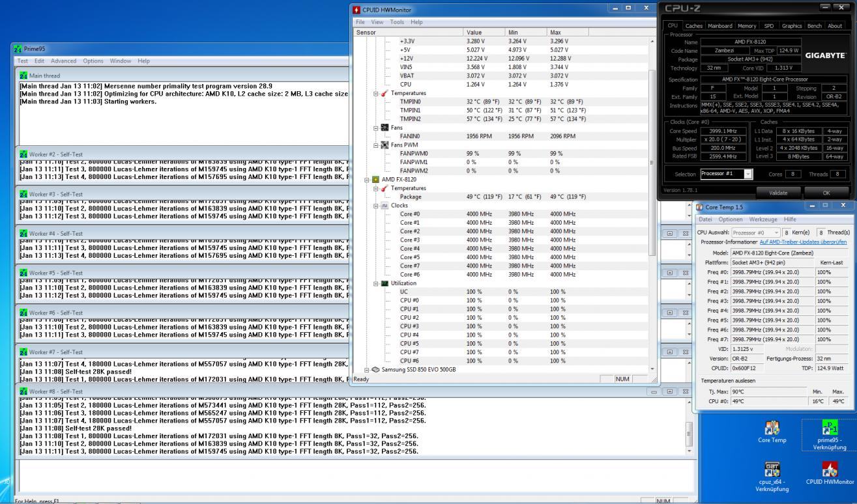Open the prime95 Verknüpfung desktop shortcut

tap(830, 435)
